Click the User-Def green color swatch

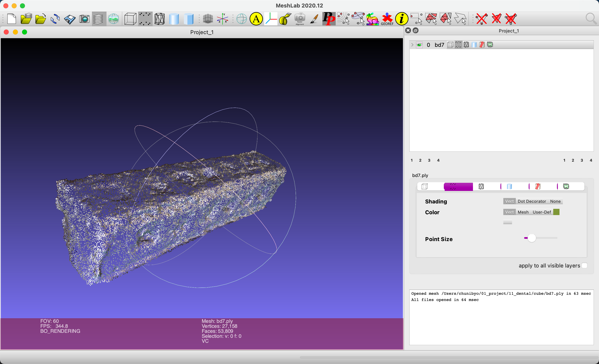click(x=556, y=212)
